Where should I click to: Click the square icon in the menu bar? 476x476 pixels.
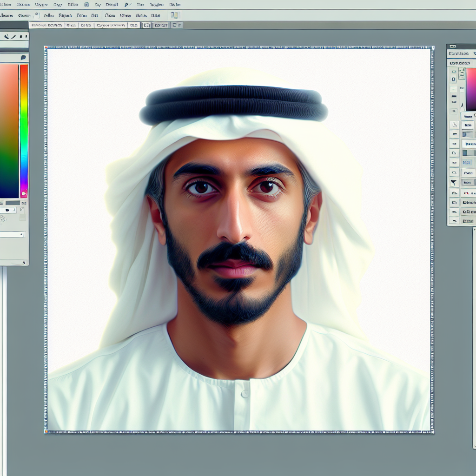pyautogui.click(x=86, y=5)
